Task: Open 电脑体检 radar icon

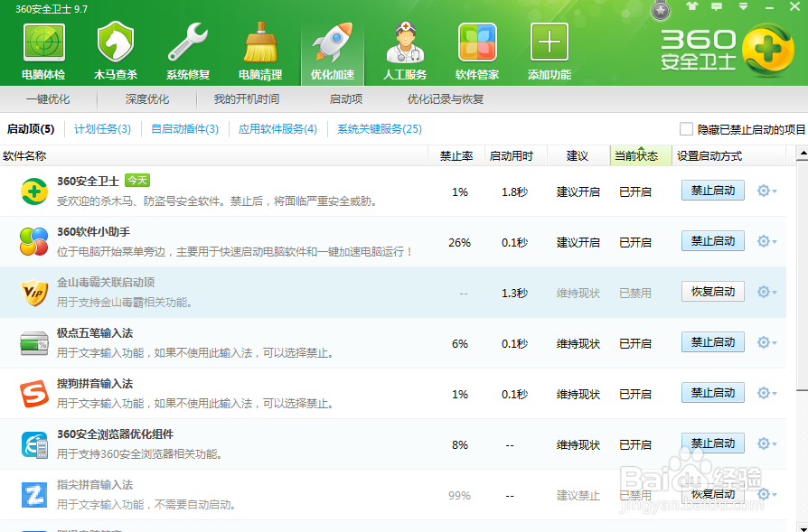Action: coord(43,42)
